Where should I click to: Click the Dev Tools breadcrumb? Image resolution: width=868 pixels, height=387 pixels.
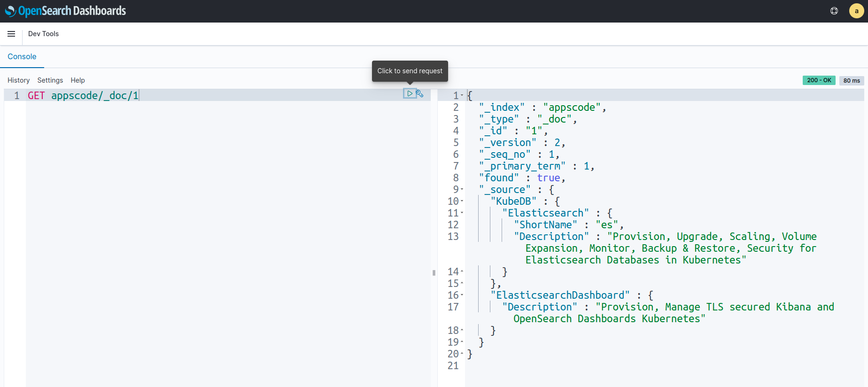43,34
